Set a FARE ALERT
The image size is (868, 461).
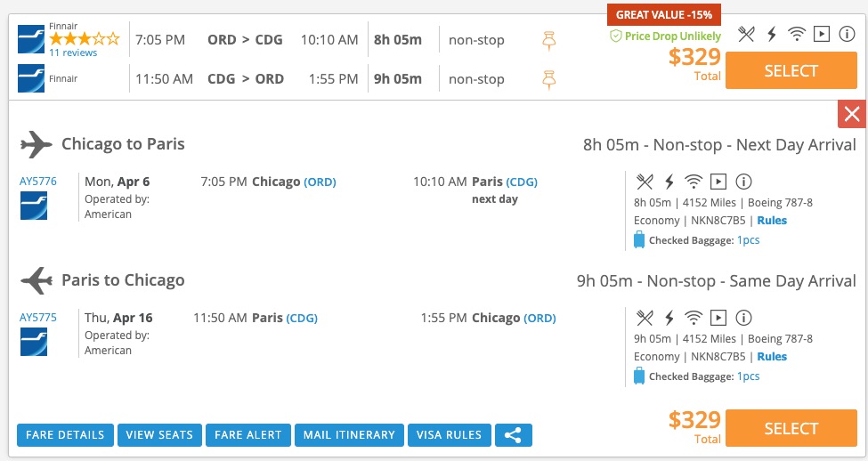[x=247, y=435]
